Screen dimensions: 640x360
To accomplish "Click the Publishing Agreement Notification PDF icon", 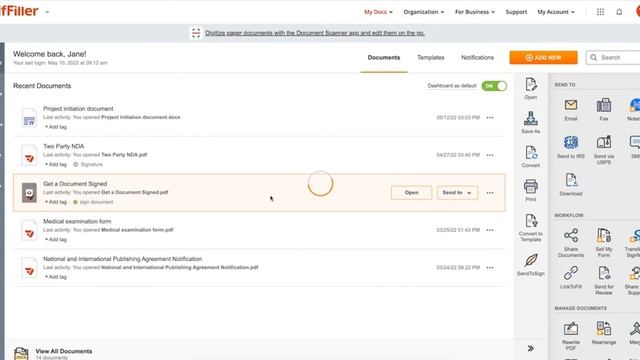I will (x=29, y=268).
